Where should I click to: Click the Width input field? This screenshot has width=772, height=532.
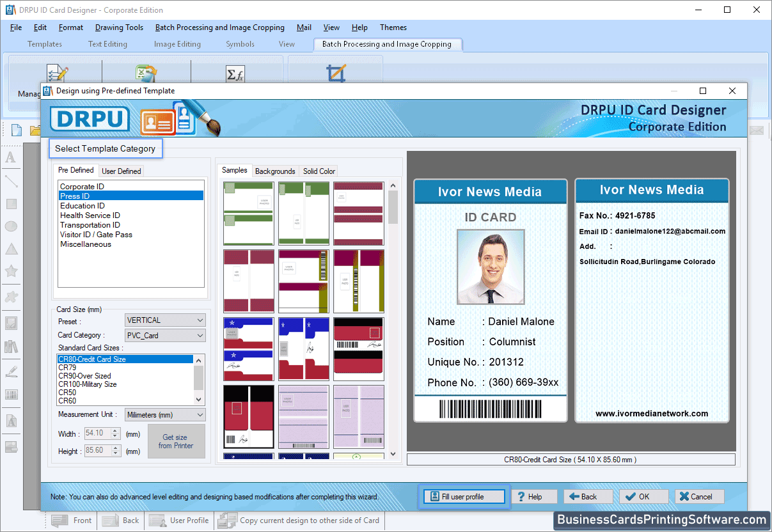click(97, 434)
